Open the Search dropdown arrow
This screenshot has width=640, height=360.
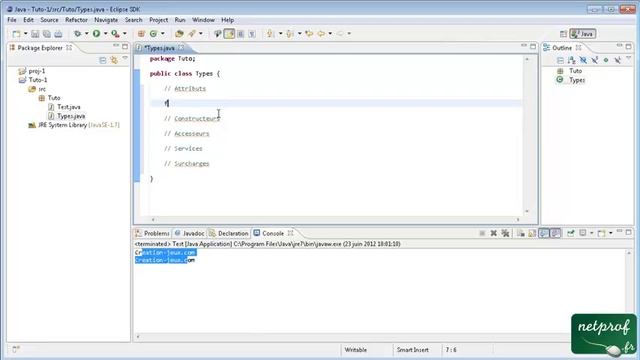[x=200, y=34]
